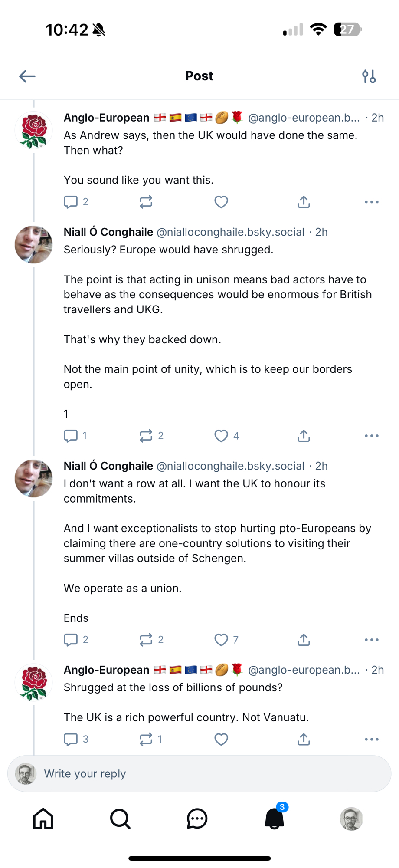This screenshot has width=399, height=868.
Task: Open Niall Ó Conghaile's profile name link
Action: [108, 232]
